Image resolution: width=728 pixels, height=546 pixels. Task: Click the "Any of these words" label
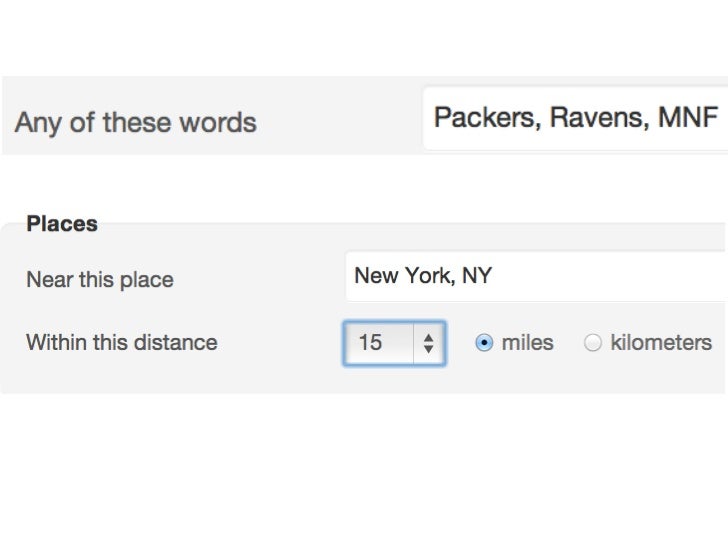136,123
